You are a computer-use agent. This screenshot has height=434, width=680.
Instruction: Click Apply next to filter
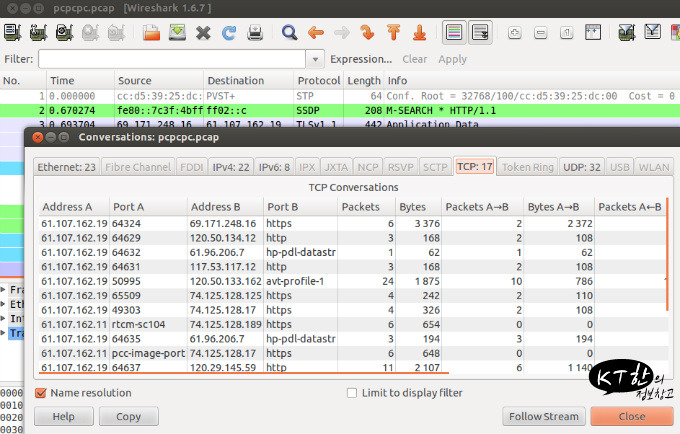[452, 59]
